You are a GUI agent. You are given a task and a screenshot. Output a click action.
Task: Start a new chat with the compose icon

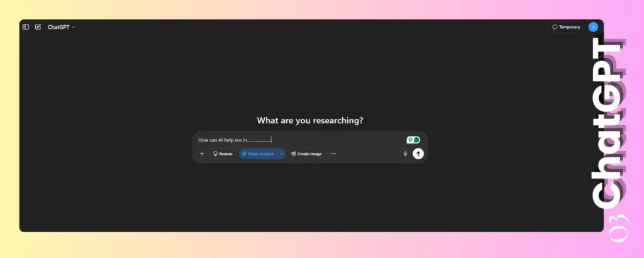pos(38,27)
